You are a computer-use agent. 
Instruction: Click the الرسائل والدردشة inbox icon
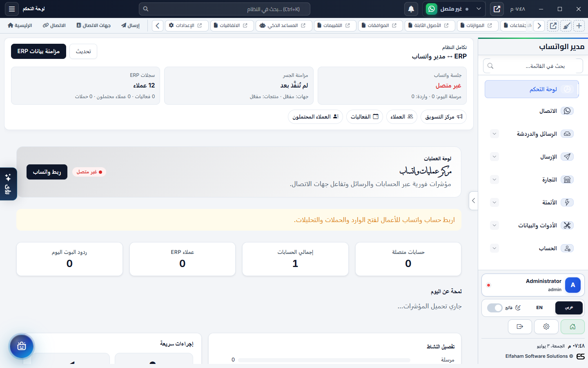tap(567, 134)
